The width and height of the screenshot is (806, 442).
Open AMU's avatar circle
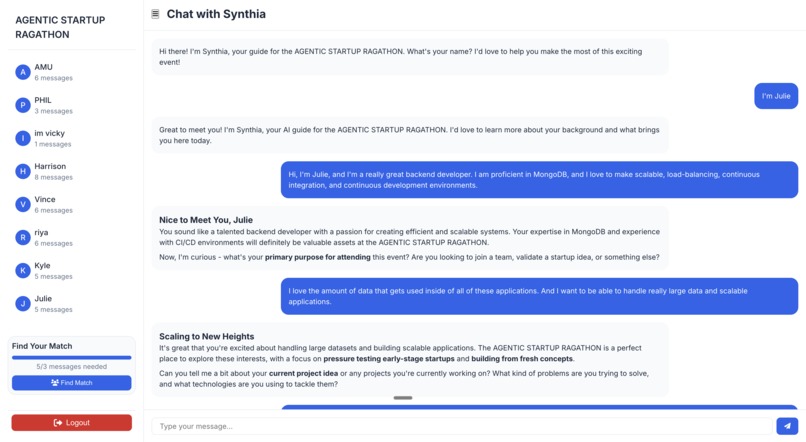[x=23, y=72]
